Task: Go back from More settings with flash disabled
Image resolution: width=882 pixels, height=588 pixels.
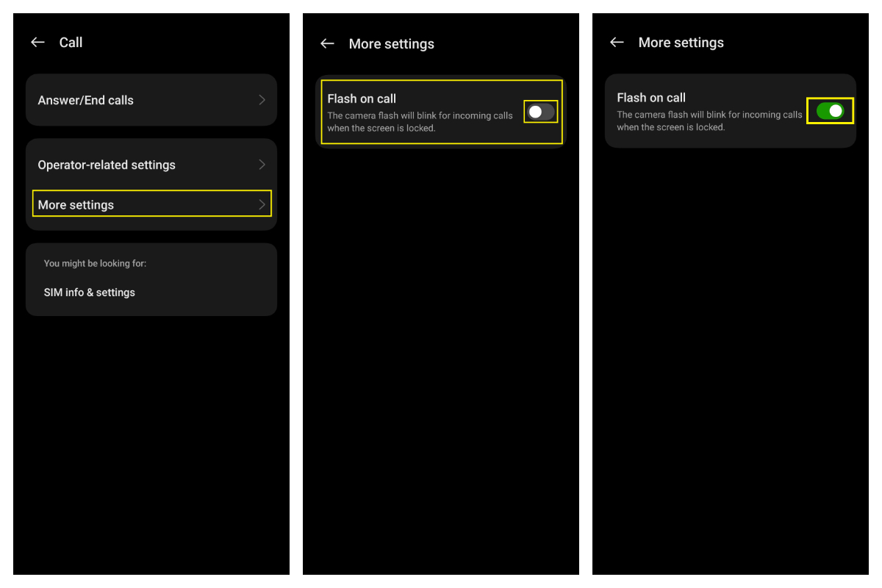Action: (x=327, y=44)
